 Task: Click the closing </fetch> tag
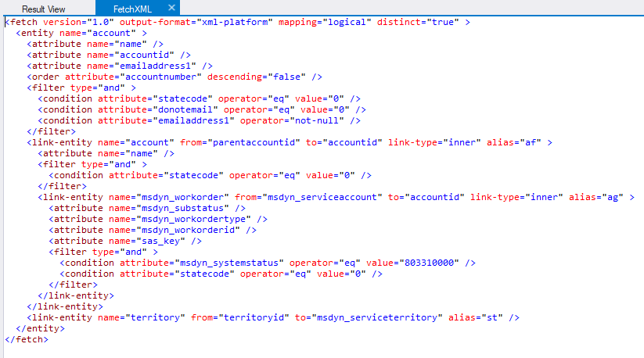pos(27,339)
